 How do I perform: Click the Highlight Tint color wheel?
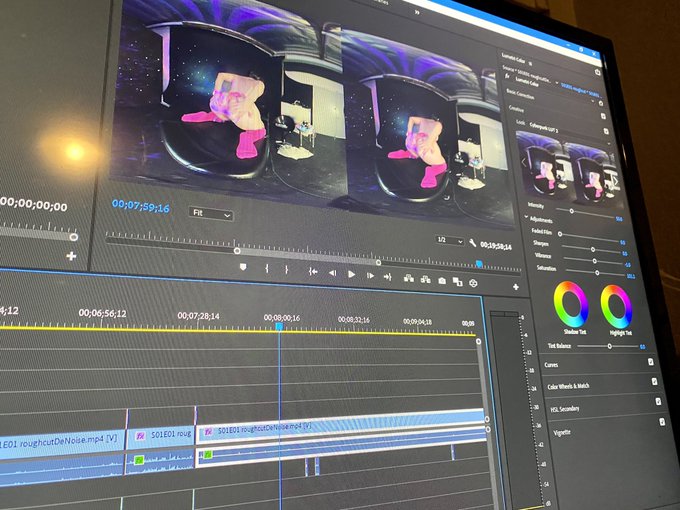tap(616, 307)
